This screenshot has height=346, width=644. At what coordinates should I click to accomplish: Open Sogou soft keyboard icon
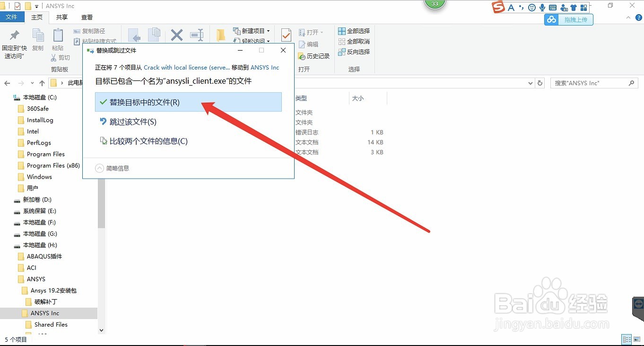pos(552,8)
